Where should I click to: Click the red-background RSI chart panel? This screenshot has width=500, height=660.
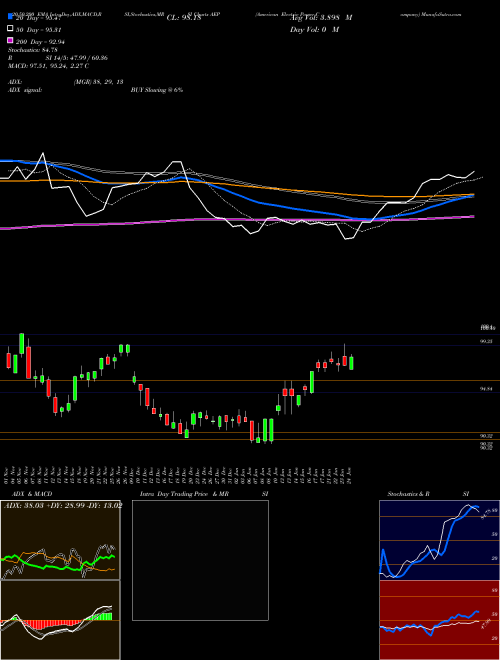point(439,620)
